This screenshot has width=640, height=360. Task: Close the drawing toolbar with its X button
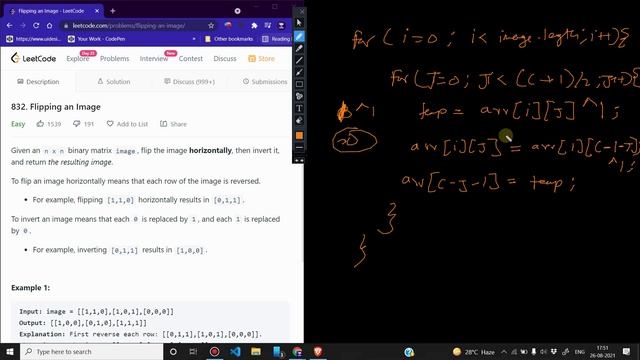(x=301, y=11)
